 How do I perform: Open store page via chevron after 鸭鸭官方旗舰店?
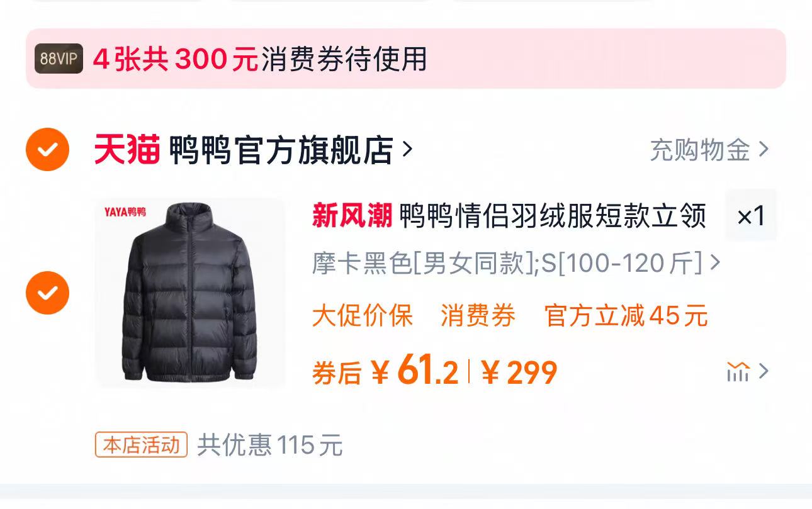(x=407, y=149)
